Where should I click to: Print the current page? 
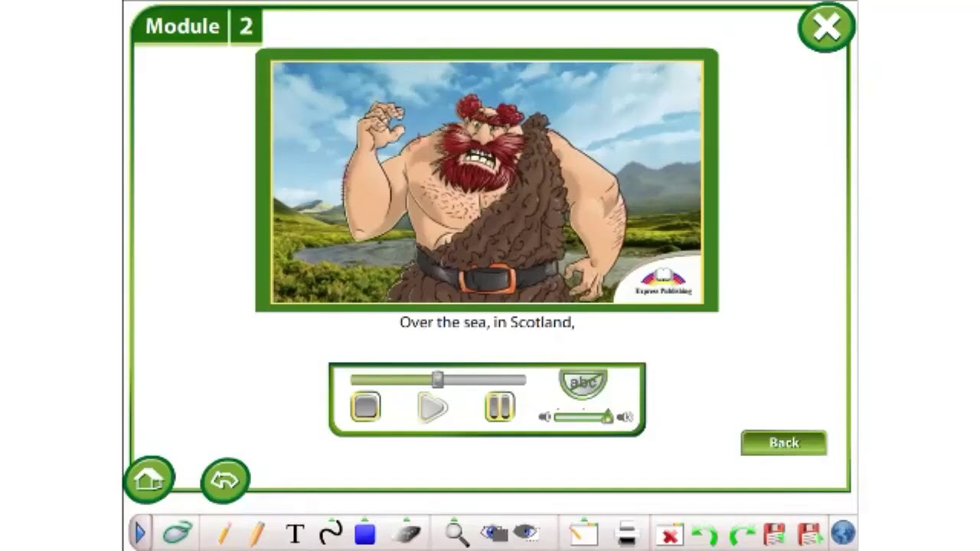tap(627, 533)
